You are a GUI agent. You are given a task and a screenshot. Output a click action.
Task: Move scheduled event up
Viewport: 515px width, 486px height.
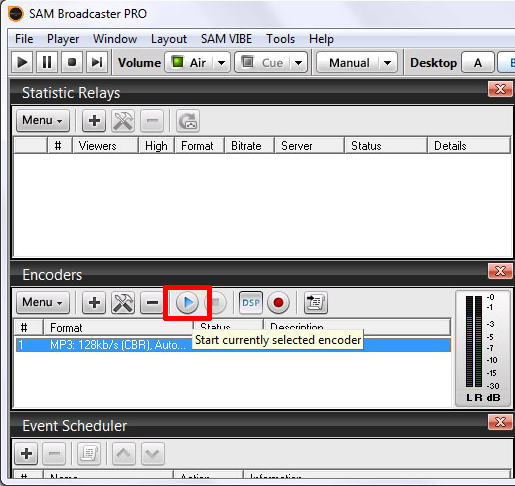pos(124,453)
